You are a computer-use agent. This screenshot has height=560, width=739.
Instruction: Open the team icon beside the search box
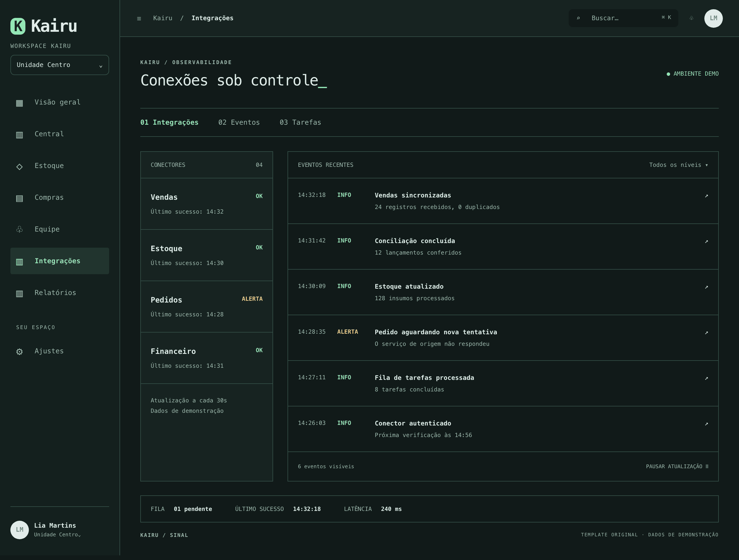692,18
